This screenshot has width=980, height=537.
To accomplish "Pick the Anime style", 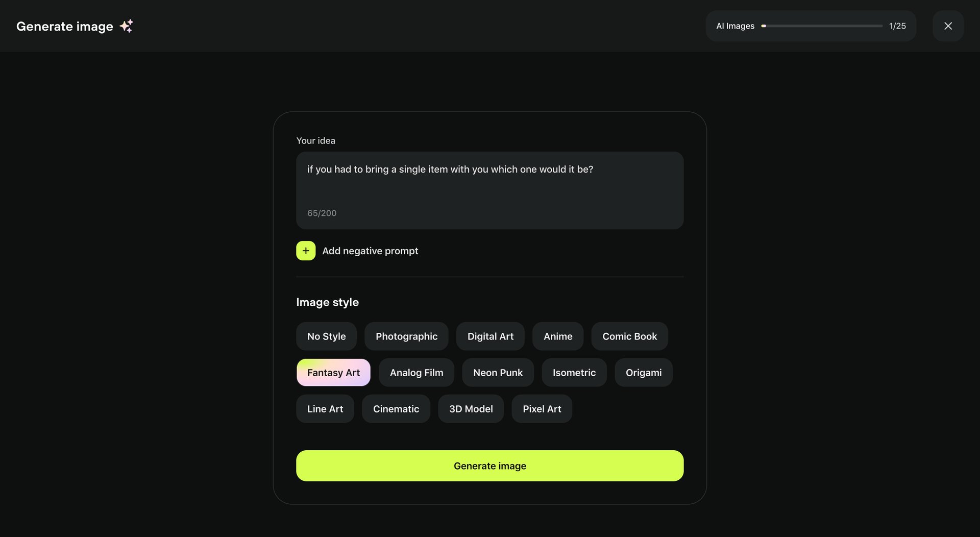I will 558,336.
